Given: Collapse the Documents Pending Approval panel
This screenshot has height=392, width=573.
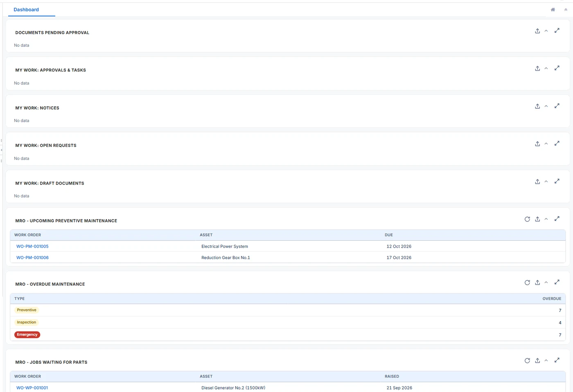Looking at the screenshot, I should [546, 31].
